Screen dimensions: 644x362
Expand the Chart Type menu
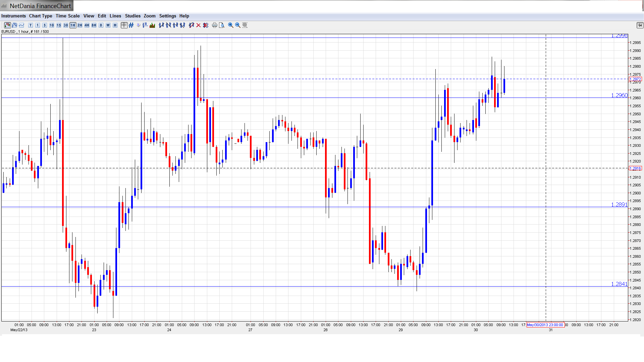(x=41, y=16)
